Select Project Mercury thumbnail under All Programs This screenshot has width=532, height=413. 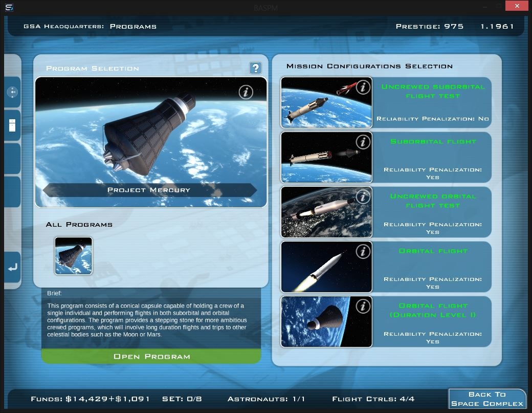point(73,255)
